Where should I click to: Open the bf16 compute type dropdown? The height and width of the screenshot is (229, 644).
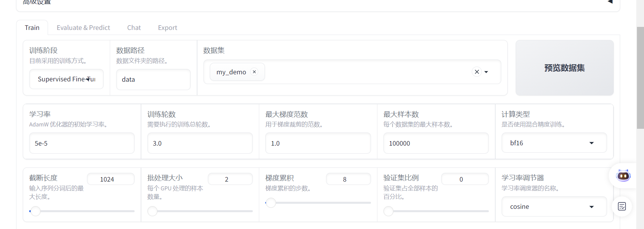[x=591, y=143]
